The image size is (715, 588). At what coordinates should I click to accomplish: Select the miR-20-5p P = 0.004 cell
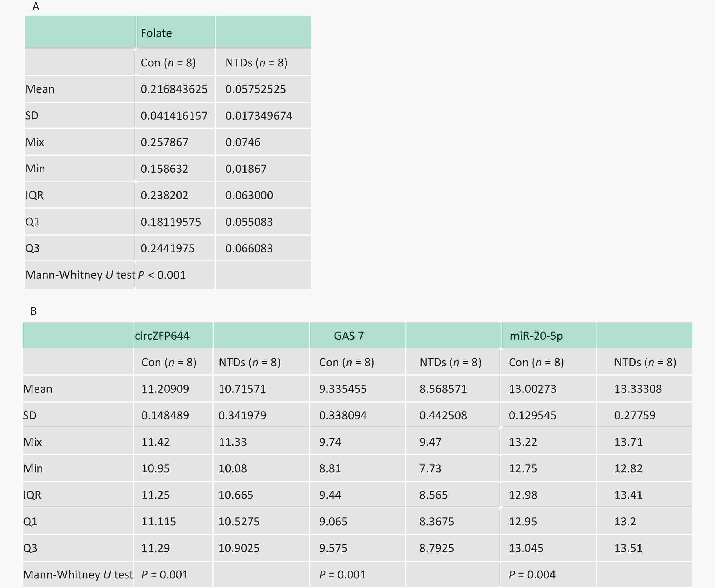(532, 574)
